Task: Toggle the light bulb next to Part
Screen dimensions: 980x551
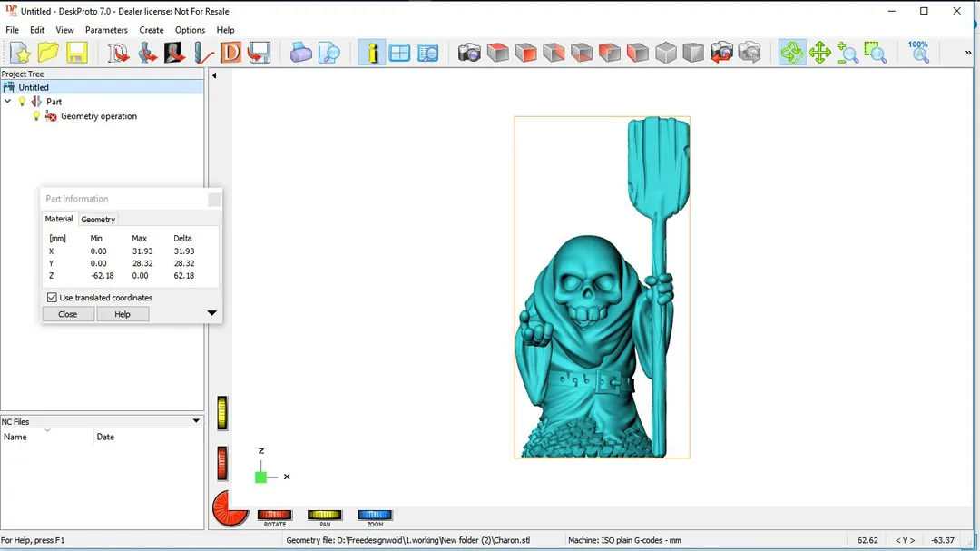Action: (22, 102)
